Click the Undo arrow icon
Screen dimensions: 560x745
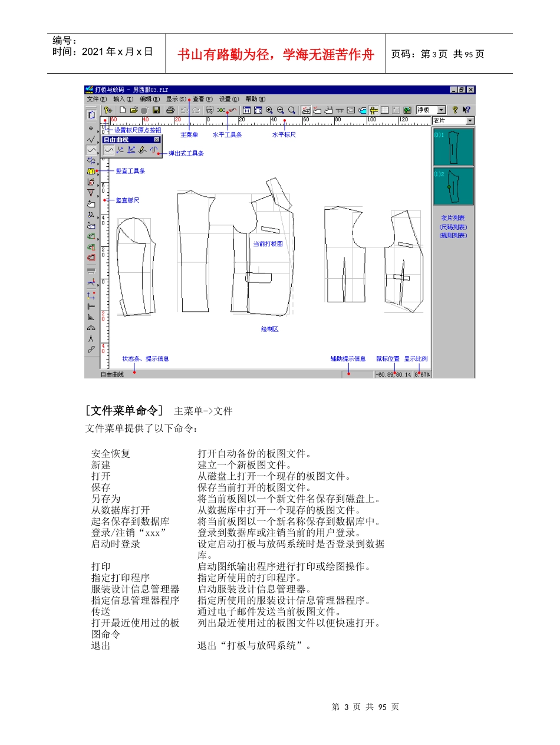point(184,110)
